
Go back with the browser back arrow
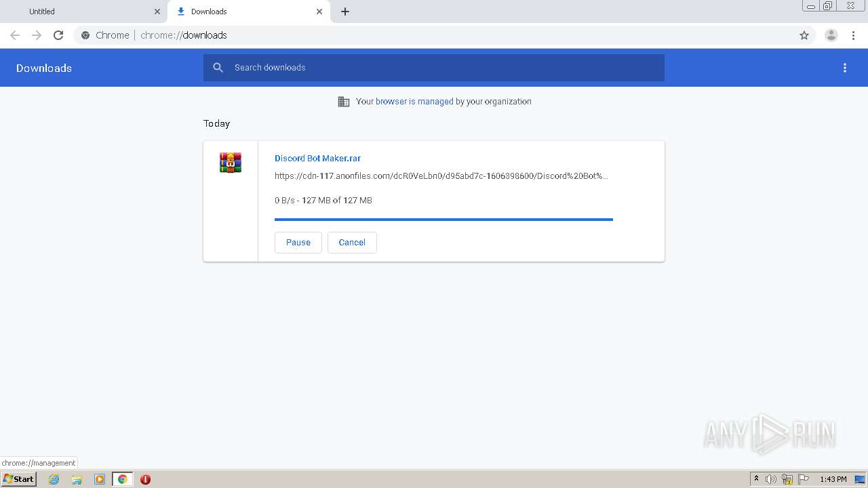click(x=15, y=35)
